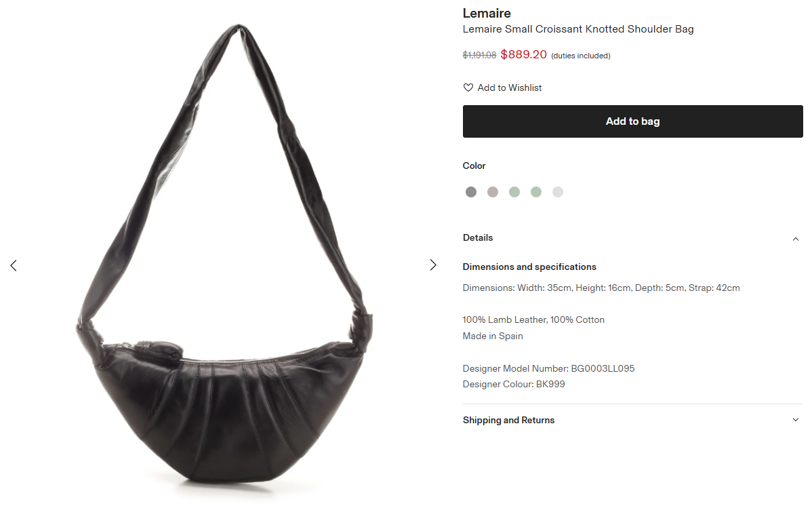812x506 pixels.
Task: Select the pale white color swatch
Action: coord(558,192)
